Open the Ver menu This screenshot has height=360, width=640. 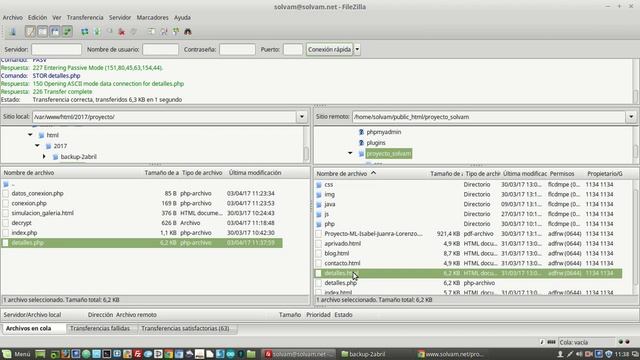57,18
